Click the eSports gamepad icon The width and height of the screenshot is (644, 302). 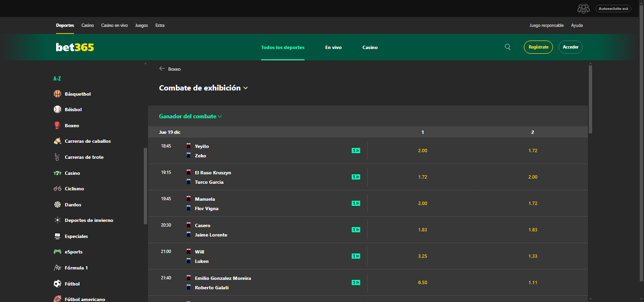pyautogui.click(x=58, y=252)
